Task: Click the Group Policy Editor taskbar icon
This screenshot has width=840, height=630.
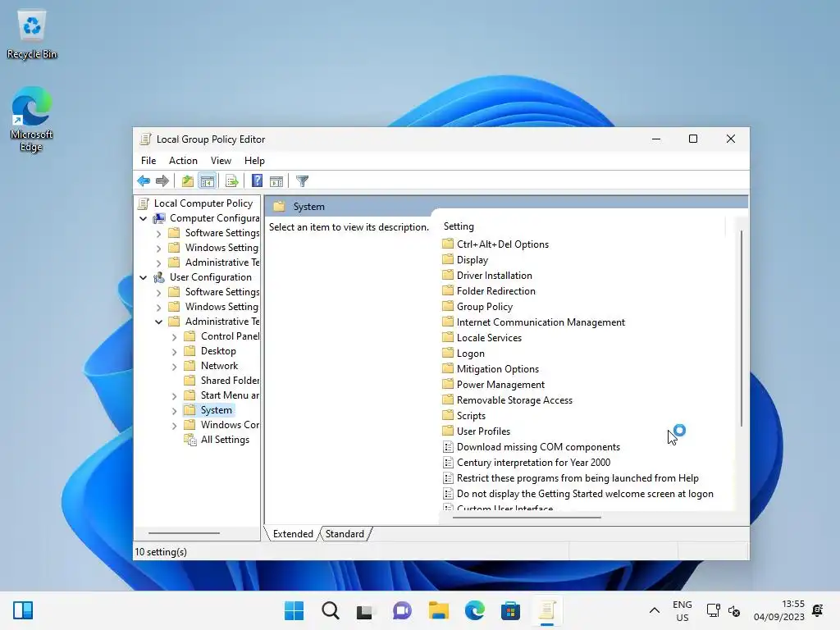Action: [x=547, y=610]
